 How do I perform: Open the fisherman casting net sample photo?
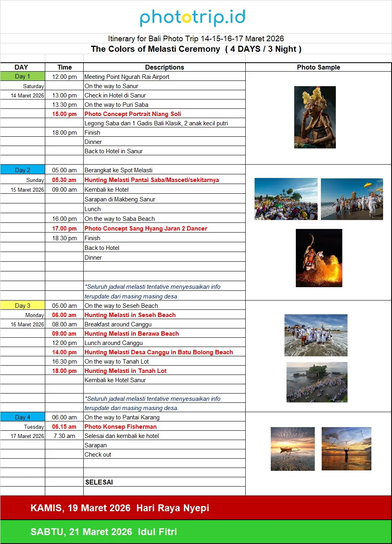pos(346,449)
